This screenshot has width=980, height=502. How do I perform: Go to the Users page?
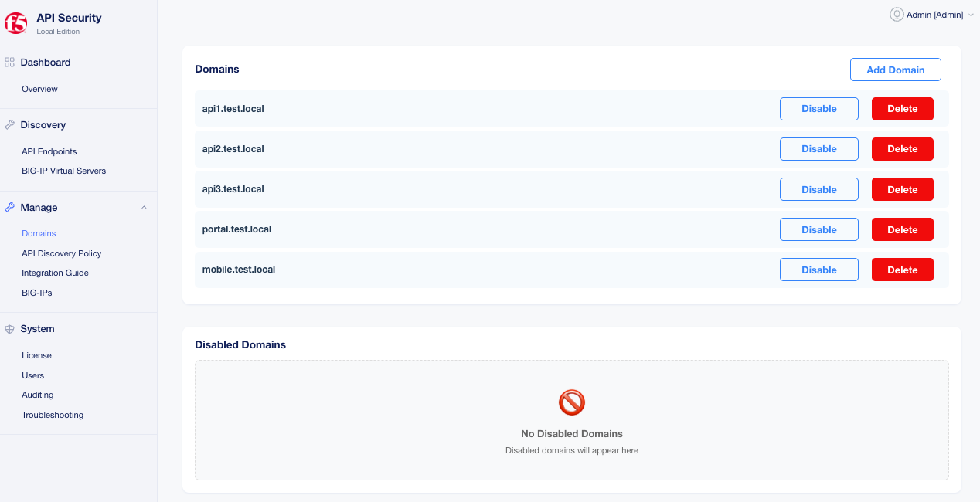tap(33, 376)
